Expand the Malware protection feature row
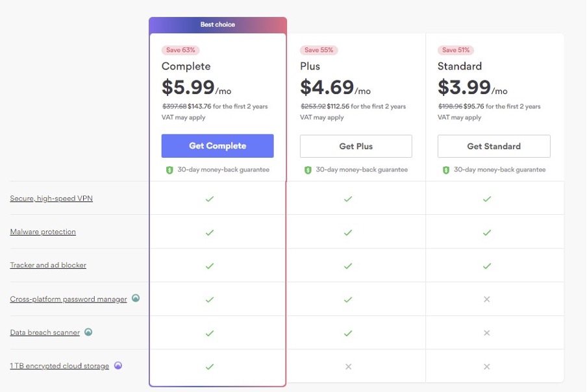The image size is (587, 392). click(43, 232)
